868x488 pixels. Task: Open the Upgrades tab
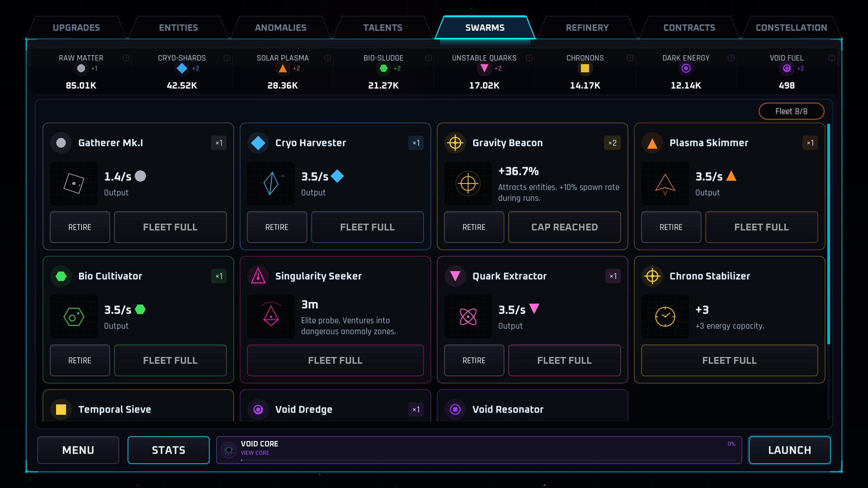point(76,28)
